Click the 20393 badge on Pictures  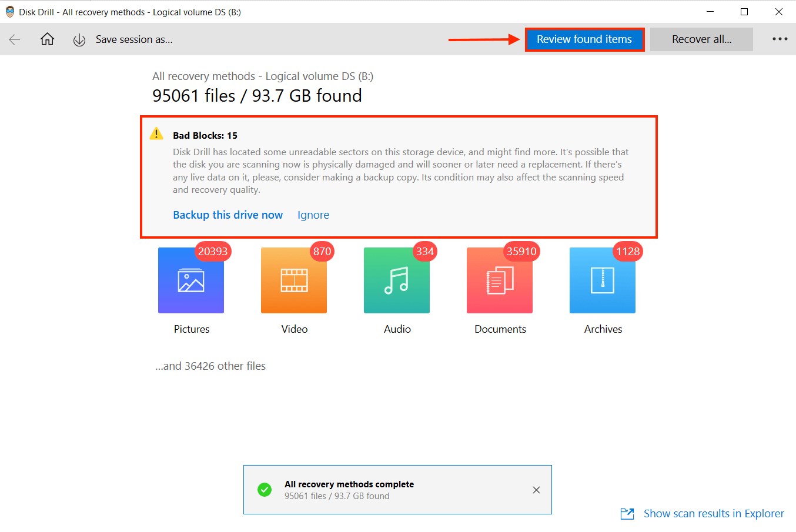(213, 252)
